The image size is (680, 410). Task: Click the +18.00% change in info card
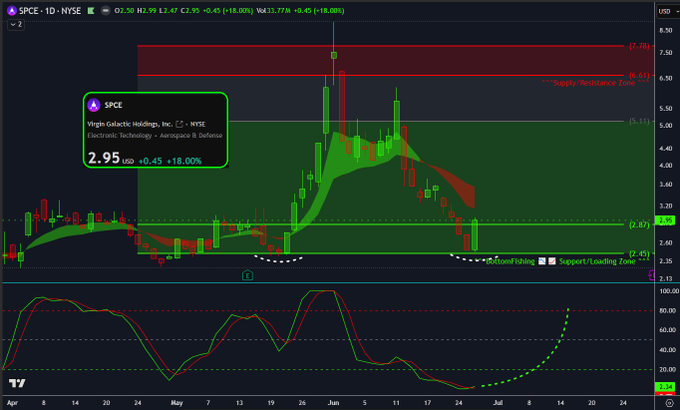184,161
